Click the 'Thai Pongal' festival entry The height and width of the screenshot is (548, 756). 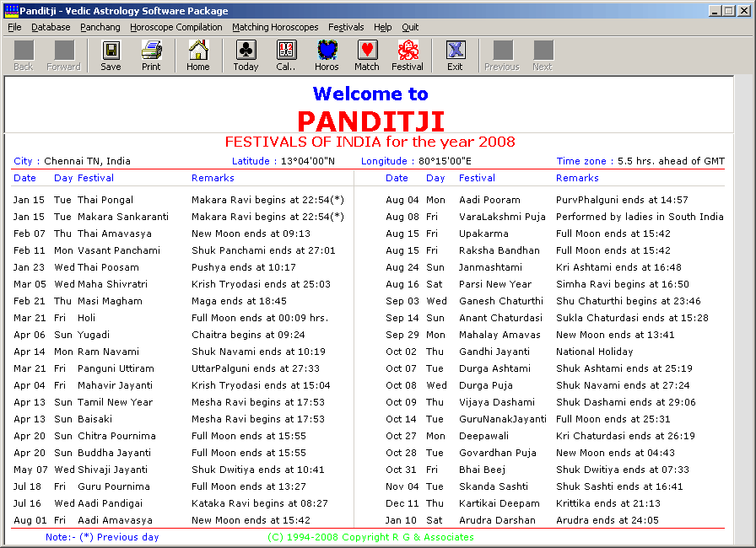click(105, 200)
